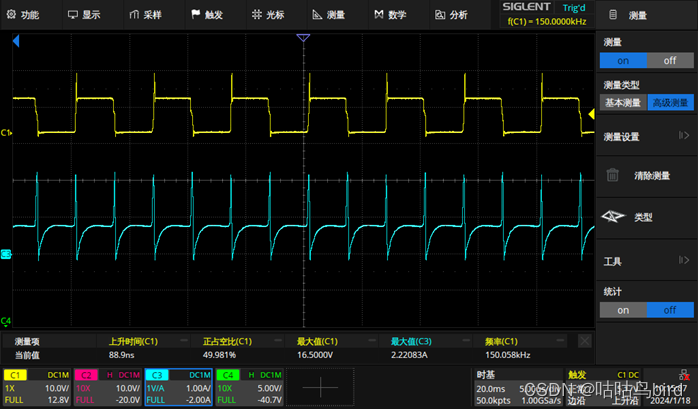Open the 采样 (Acquire) menu
The image size is (698, 409).
[x=146, y=15]
